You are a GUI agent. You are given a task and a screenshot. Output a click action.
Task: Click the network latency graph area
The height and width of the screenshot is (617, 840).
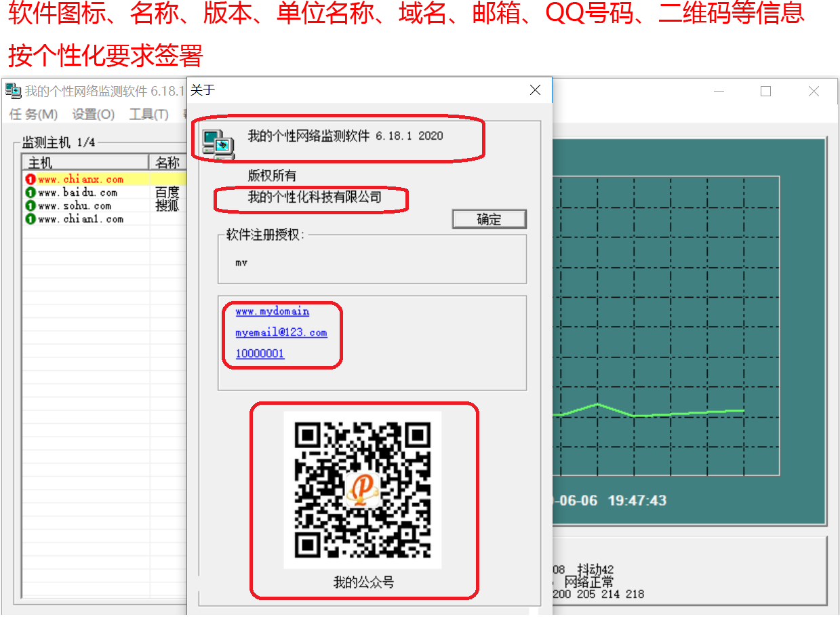point(664,325)
